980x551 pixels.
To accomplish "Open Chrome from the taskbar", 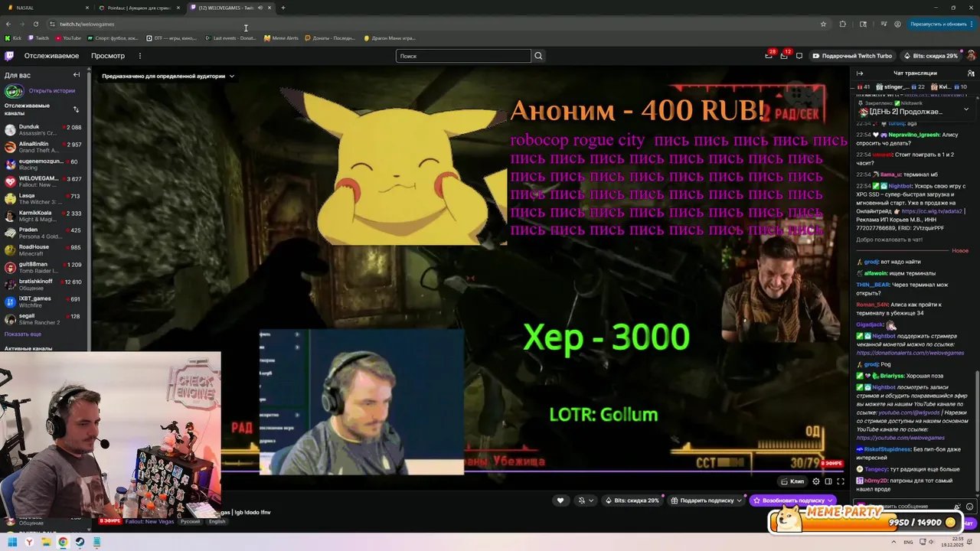I will [x=63, y=542].
